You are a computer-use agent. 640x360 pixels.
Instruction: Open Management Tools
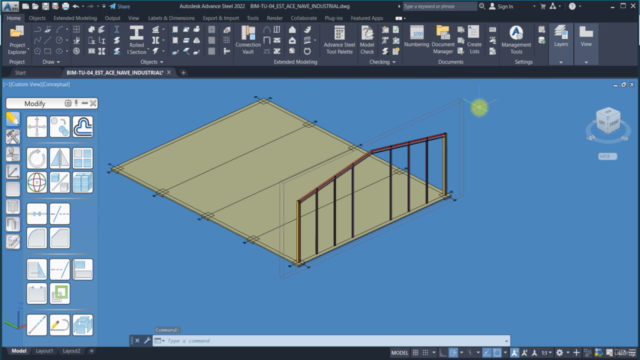(x=516, y=40)
